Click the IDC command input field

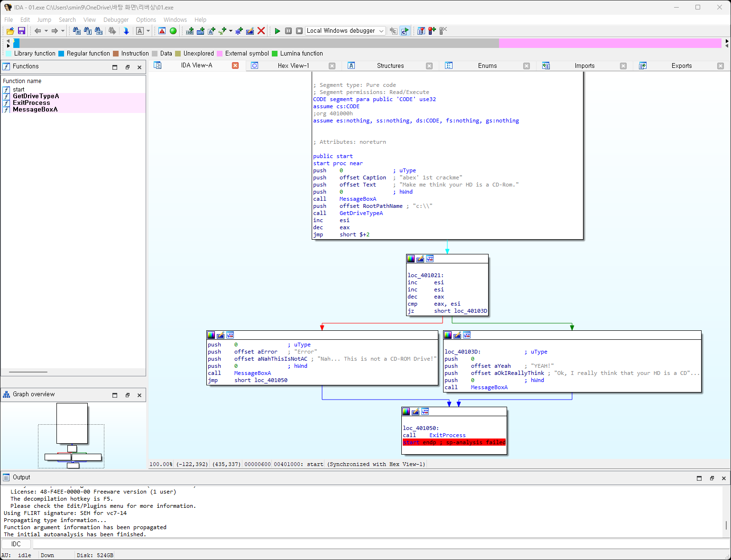(x=380, y=544)
